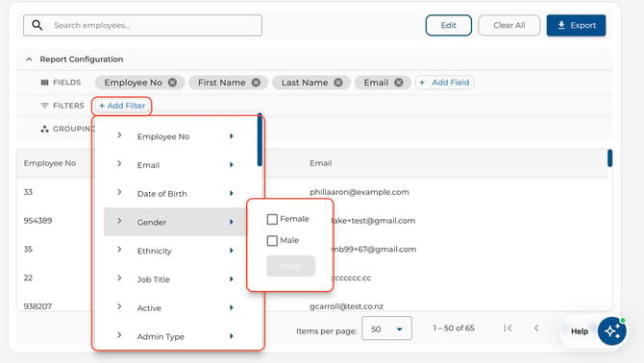Click the Clear All button

pyautogui.click(x=508, y=25)
